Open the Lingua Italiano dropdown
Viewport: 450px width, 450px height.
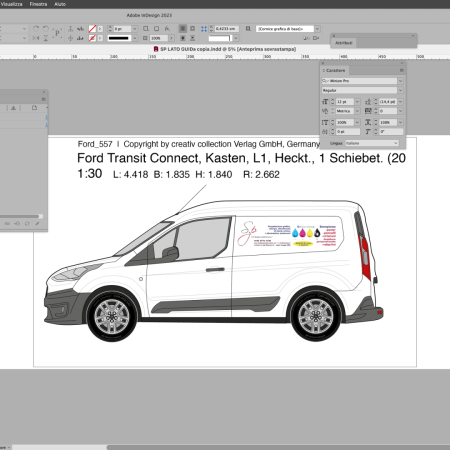[372, 143]
